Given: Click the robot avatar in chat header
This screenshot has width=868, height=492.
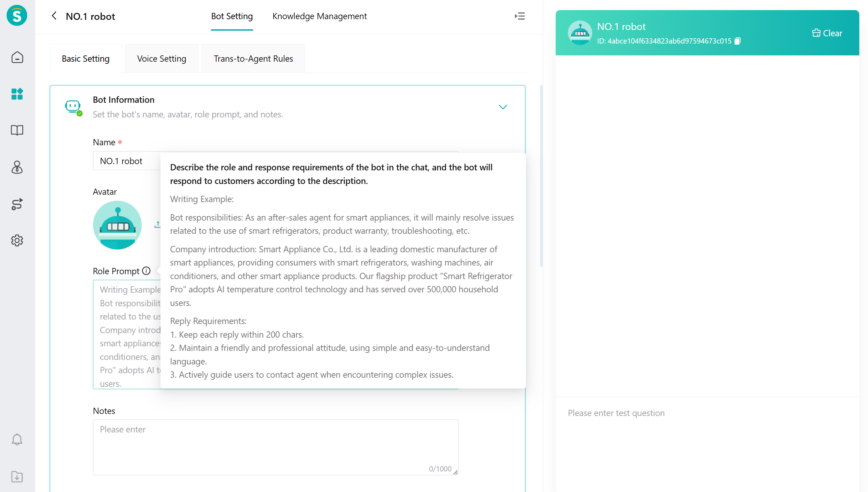Looking at the screenshot, I should pos(580,33).
